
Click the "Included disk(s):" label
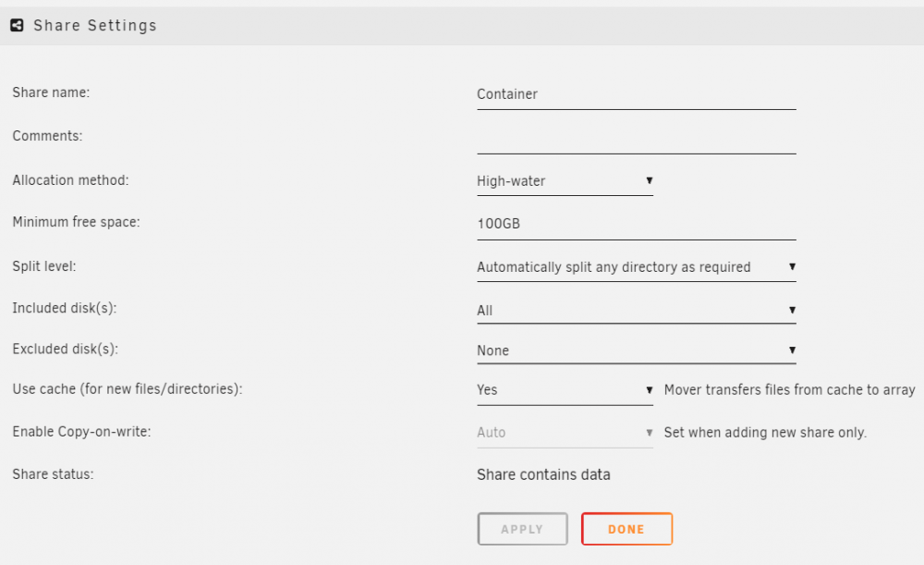[x=65, y=308]
